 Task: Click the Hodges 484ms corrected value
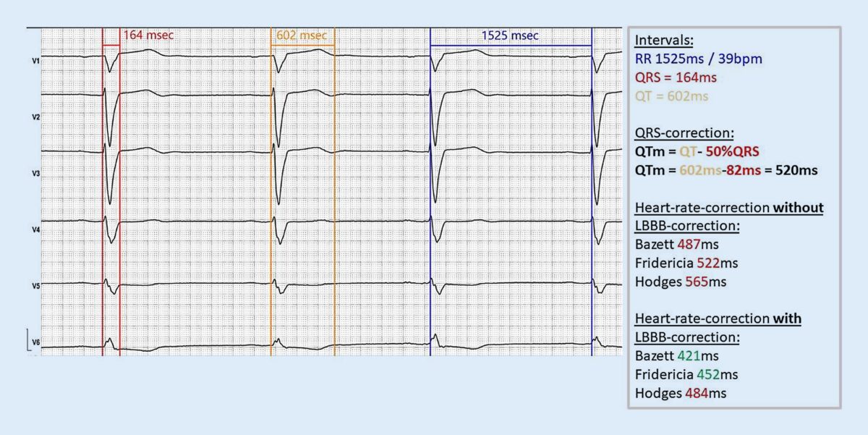click(672, 393)
